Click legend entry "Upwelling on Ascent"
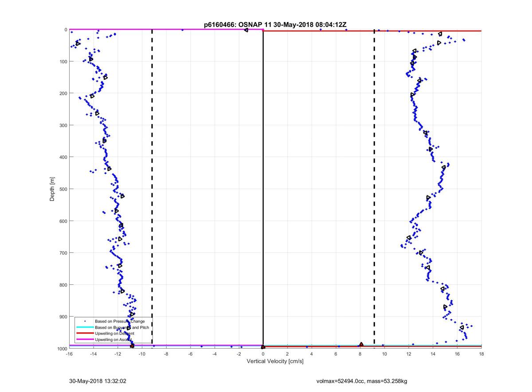The image size is (532, 392). 113,339
